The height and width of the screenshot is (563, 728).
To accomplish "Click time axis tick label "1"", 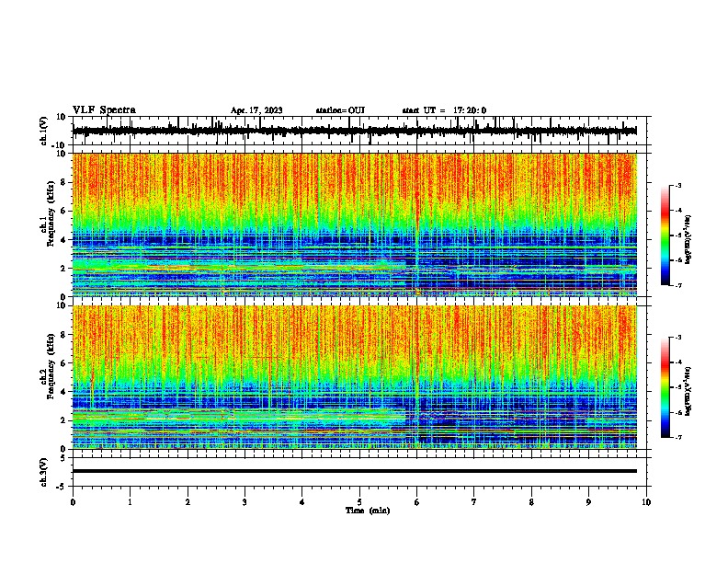I will click(x=130, y=502).
